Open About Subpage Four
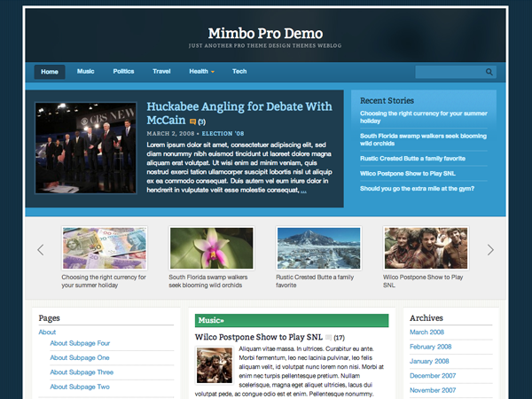 point(80,343)
